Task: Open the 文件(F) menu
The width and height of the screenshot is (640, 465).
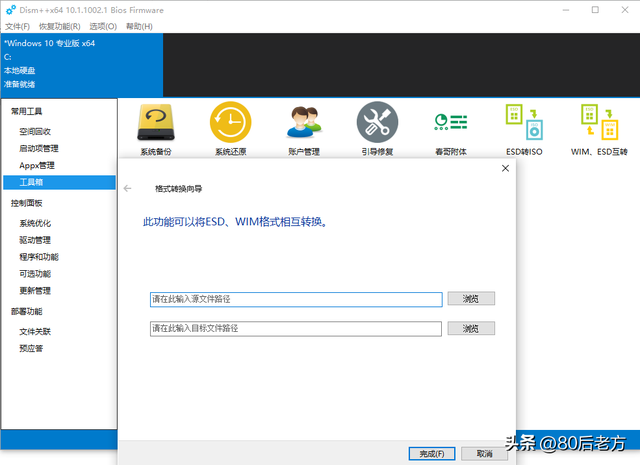Action: 17,27
